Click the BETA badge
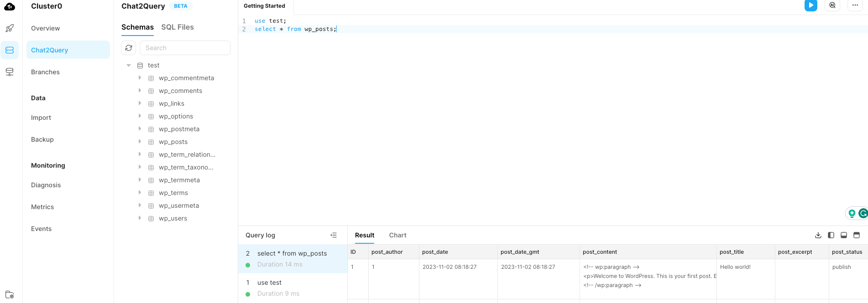 click(x=181, y=6)
